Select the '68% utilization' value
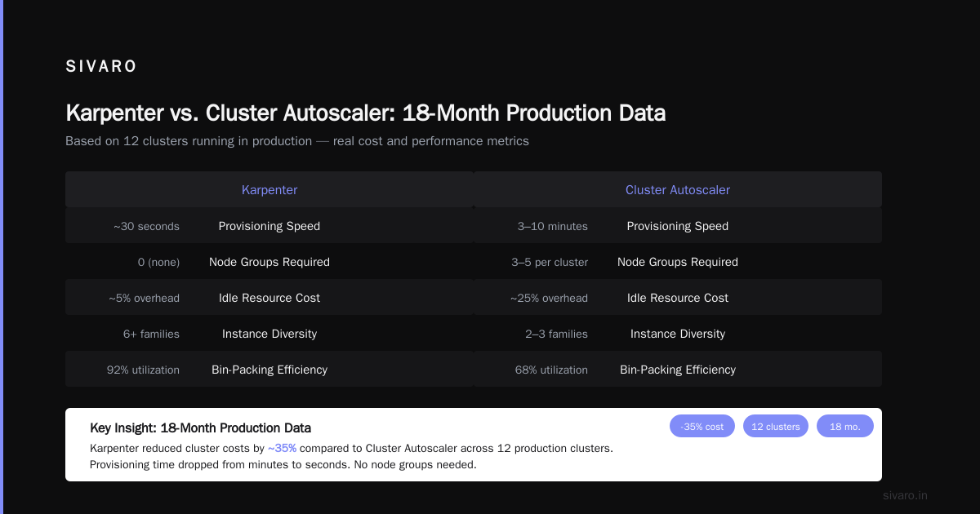The image size is (980, 514). 551,370
